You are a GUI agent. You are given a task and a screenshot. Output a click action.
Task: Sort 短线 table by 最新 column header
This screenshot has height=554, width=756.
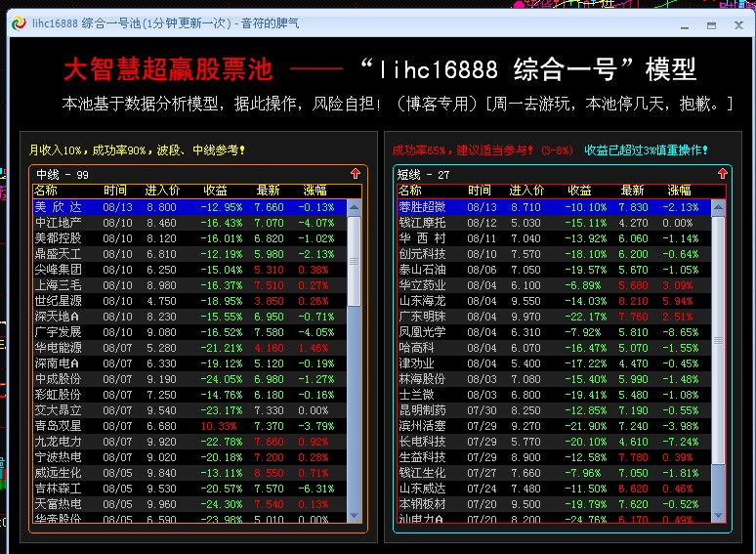coord(633,191)
